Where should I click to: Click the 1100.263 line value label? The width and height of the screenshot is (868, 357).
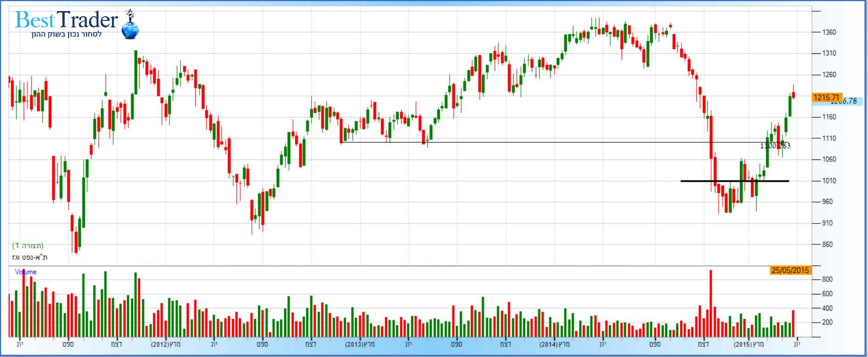click(x=775, y=146)
